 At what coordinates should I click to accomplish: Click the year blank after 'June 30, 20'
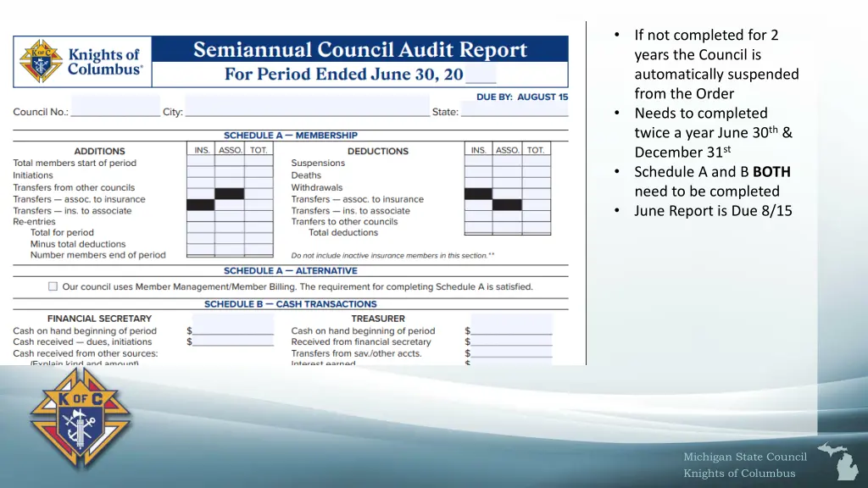481,75
